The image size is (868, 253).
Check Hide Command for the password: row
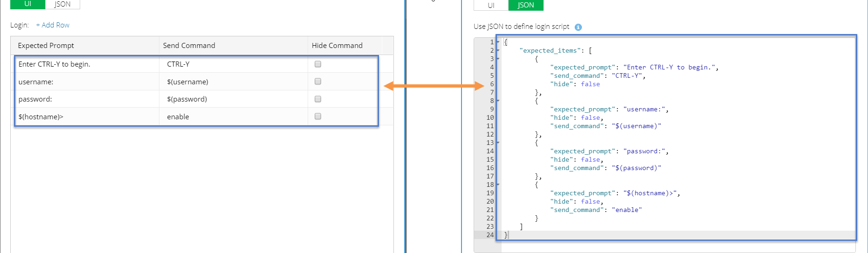coord(318,99)
